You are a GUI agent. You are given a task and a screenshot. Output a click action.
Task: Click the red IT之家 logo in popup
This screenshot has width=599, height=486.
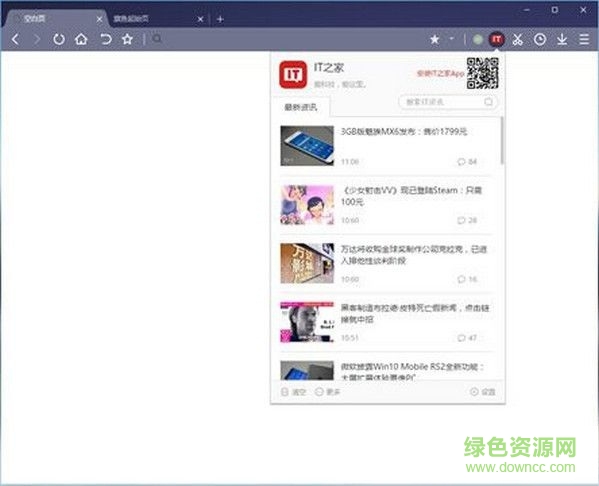(x=293, y=75)
